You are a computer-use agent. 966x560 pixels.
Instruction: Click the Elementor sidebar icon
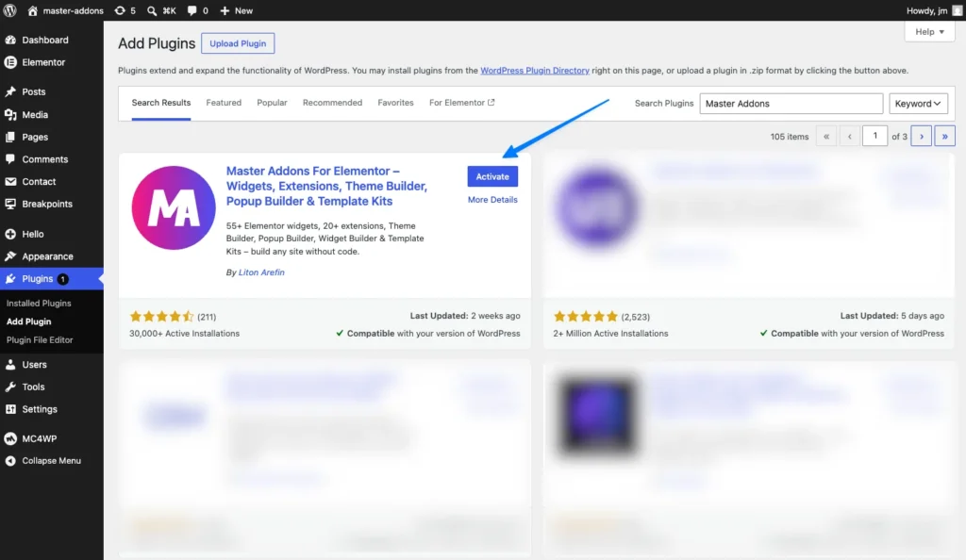pos(10,62)
